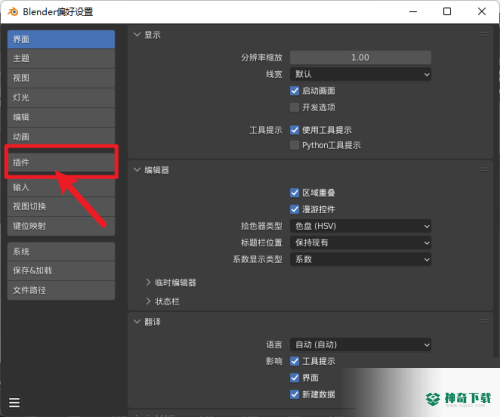Toggle the 漫游控件 checkbox
Image resolution: width=500 pixels, height=417 pixels.
[294, 209]
